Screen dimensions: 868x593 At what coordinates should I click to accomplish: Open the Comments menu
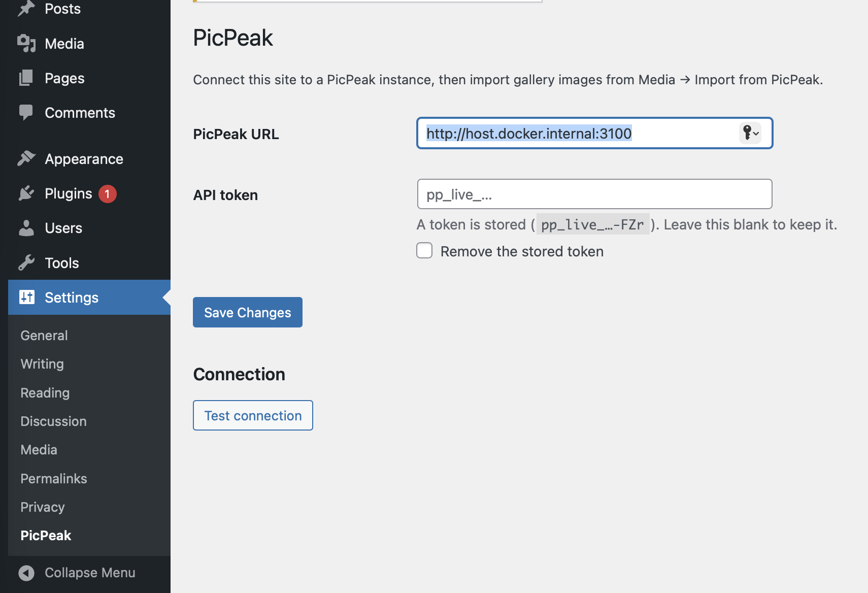pos(89,113)
